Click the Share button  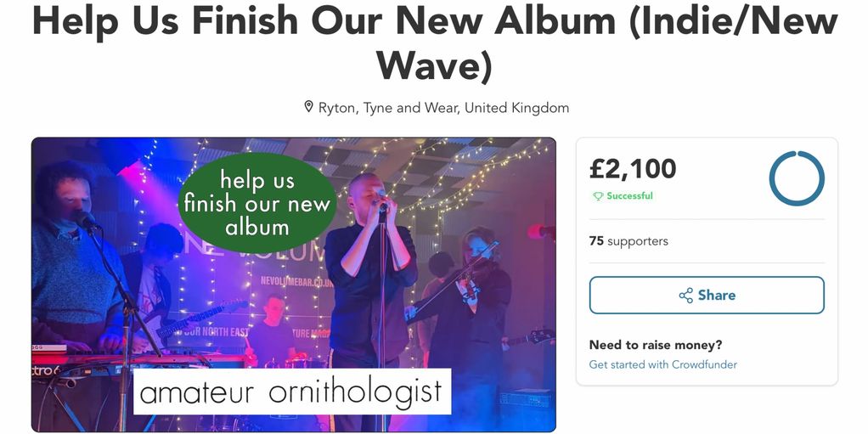[x=707, y=295]
